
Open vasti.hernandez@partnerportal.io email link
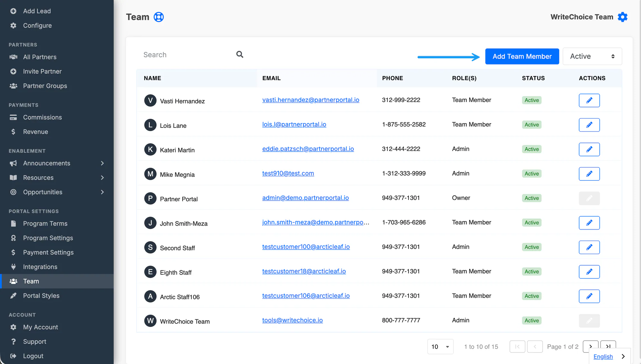(x=311, y=100)
